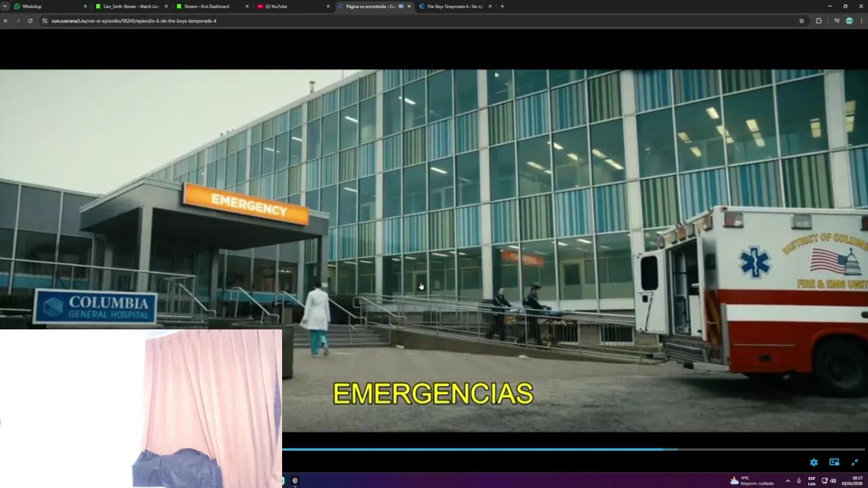Image resolution: width=868 pixels, height=488 pixels.
Task: Expand hidden system tray icons
Action: pyautogui.click(x=787, y=481)
